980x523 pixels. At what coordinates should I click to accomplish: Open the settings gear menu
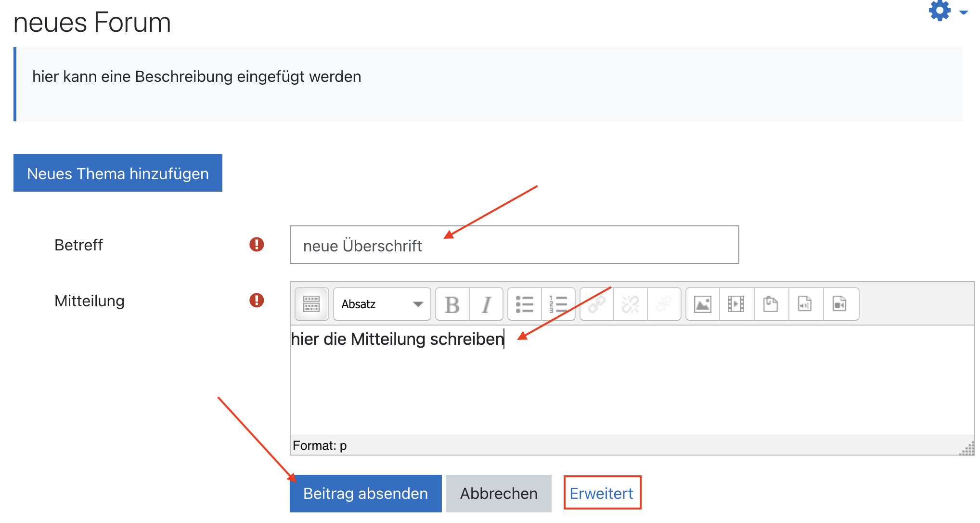[946, 11]
